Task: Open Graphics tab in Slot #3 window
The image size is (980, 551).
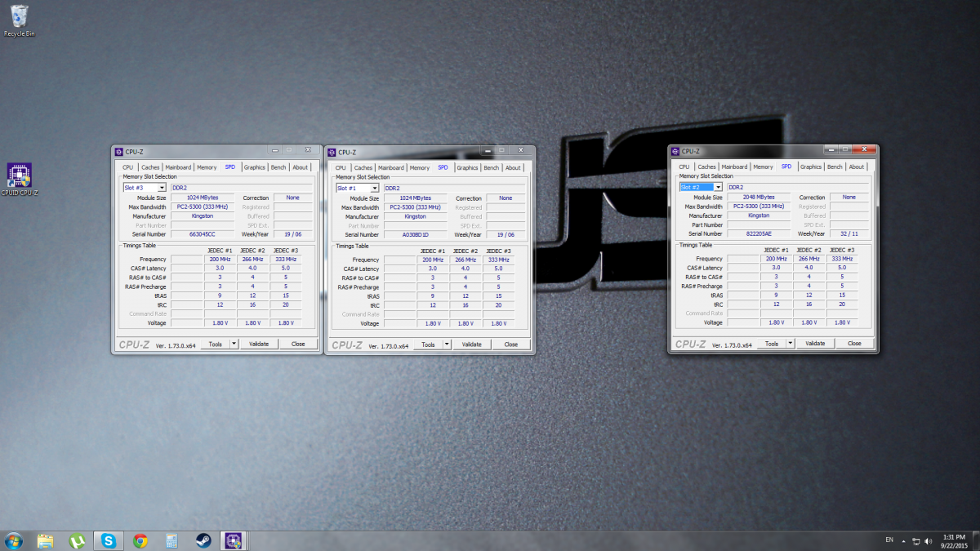Action: point(255,167)
